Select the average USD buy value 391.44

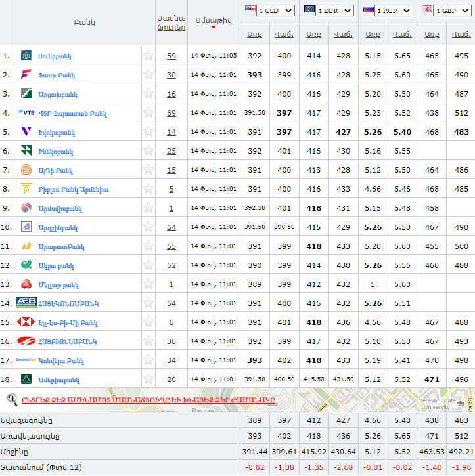pyautogui.click(x=254, y=452)
